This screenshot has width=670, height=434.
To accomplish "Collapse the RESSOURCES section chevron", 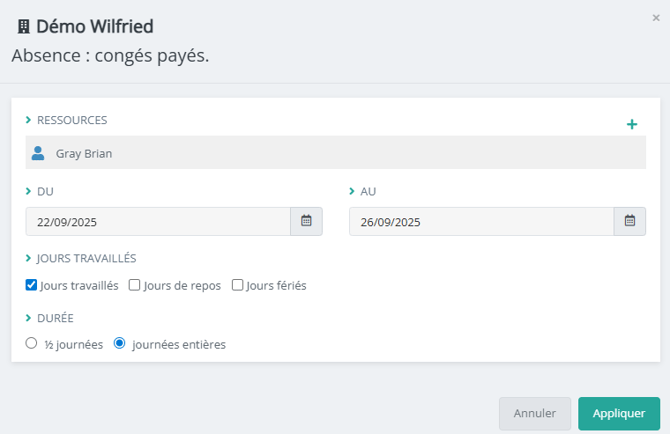I will pyautogui.click(x=29, y=120).
